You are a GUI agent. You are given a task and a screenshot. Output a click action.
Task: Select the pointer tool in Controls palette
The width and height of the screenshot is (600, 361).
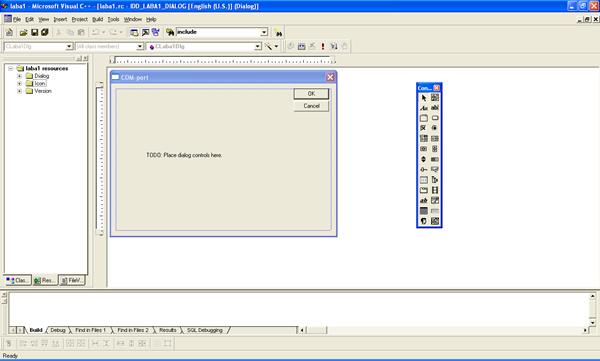tap(424, 98)
